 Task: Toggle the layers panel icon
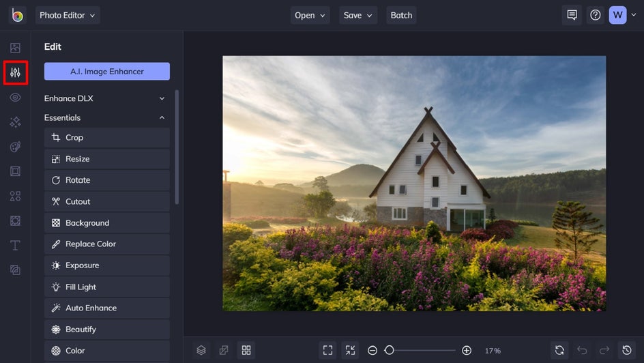(x=201, y=350)
